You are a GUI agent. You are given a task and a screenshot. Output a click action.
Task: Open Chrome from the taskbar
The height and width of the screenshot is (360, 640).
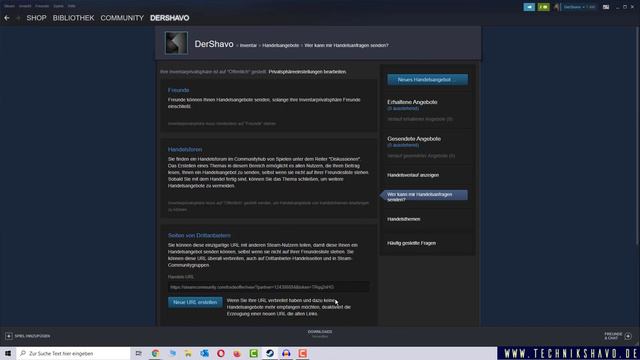(x=156, y=353)
